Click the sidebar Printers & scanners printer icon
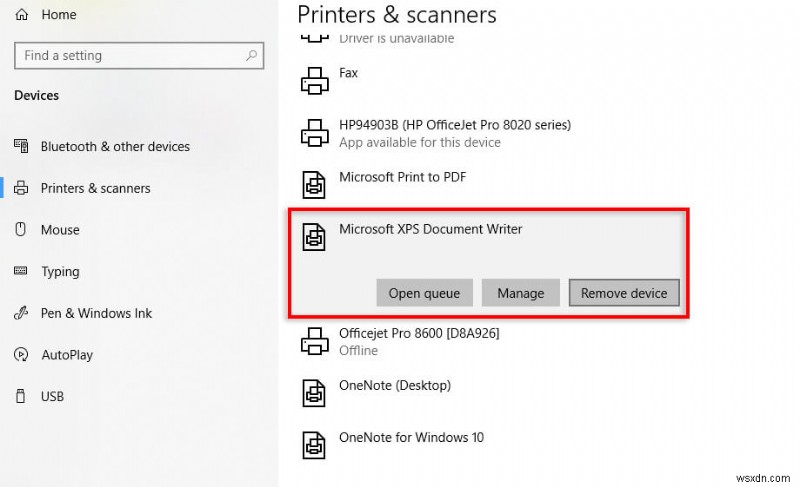Image resolution: width=800 pixels, height=487 pixels. pyautogui.click(x=21, y=188)
